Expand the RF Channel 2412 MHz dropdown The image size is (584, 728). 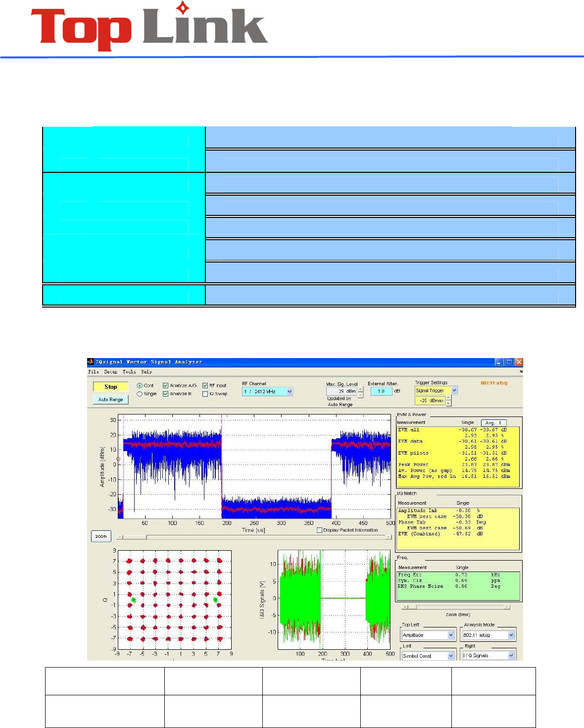click(x=267, y=391)
